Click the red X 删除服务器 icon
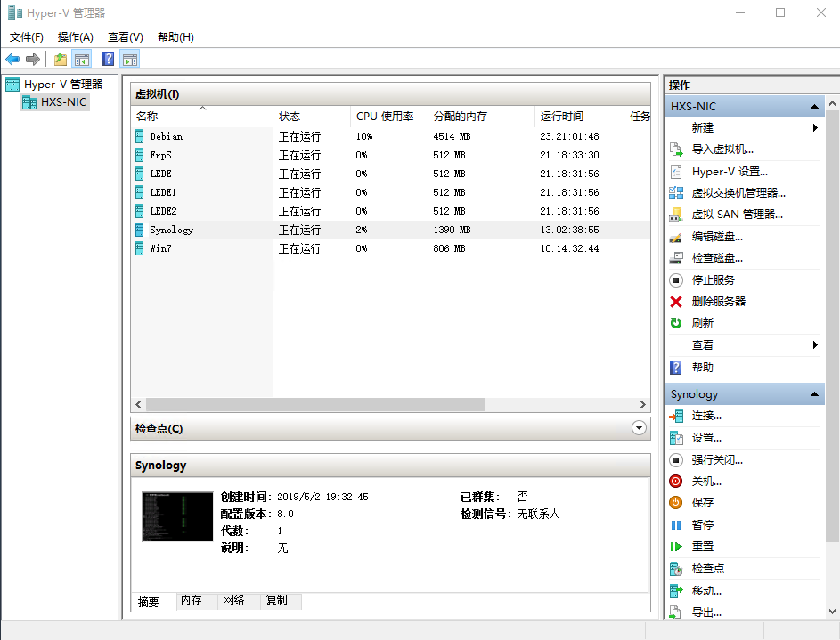This screenshot has width=840, height=640. (x=676, y=301)
